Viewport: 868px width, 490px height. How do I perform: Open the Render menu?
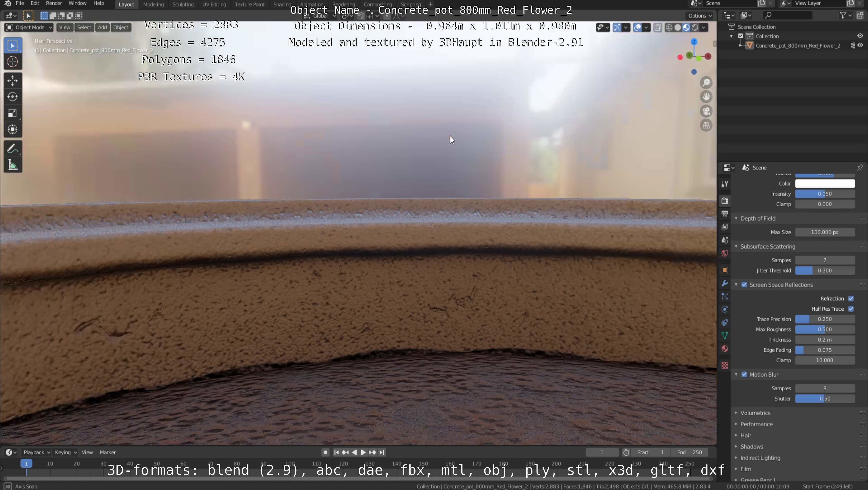(54, 3)
